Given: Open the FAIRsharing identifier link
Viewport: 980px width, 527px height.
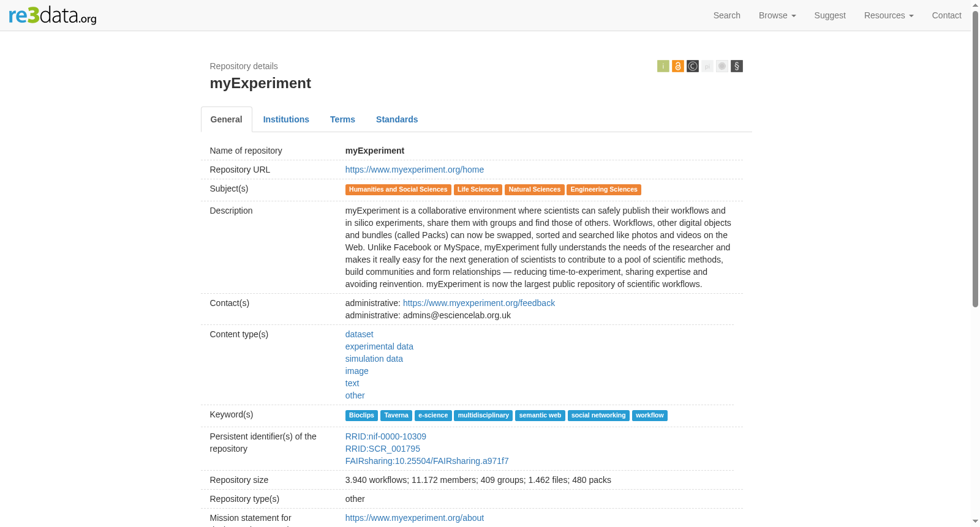Looking at the screenshot, I should tap(427, 461).
